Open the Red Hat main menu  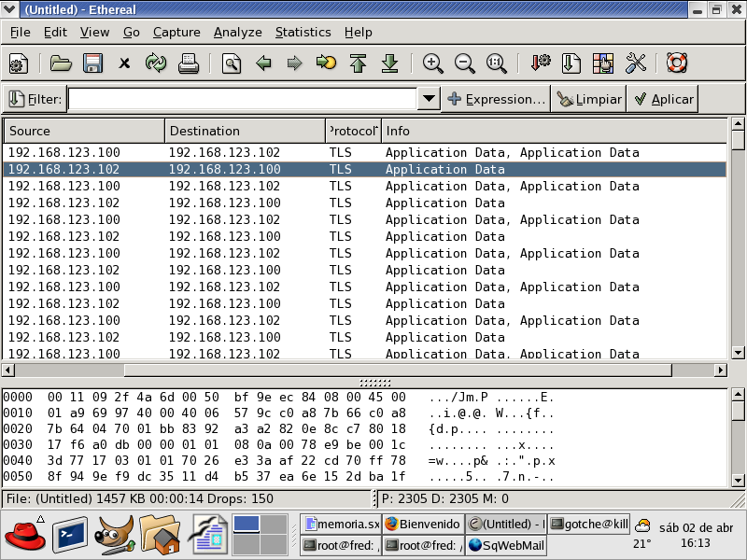[26, 535]
